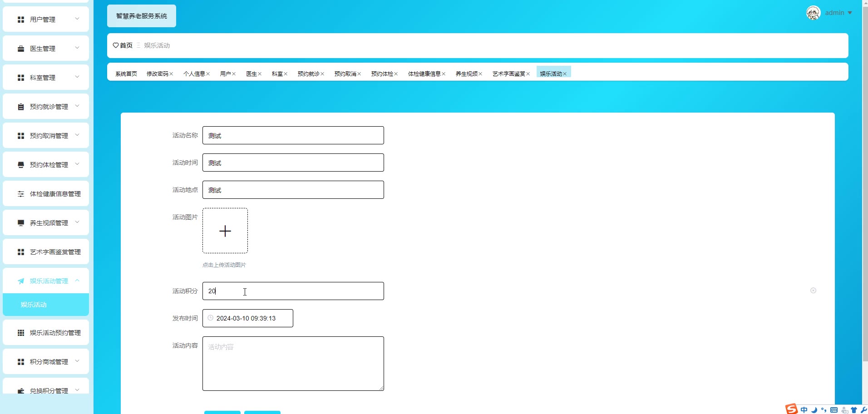868x414 pixels.
Task: Click the circled X clear icon at right
Action: pos(813,291)
